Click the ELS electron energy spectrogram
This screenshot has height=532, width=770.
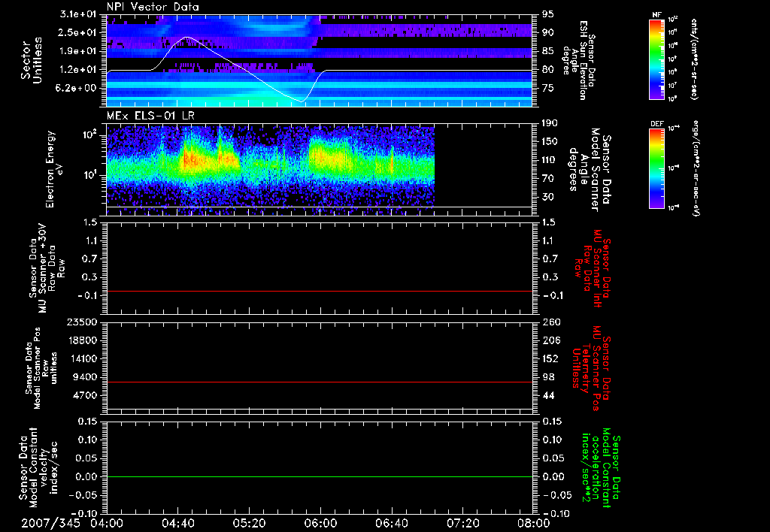[x=271, y=170]
